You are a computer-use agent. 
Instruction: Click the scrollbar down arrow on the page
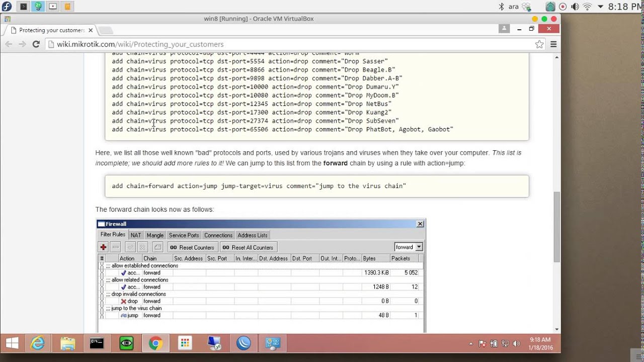point(556,328)
